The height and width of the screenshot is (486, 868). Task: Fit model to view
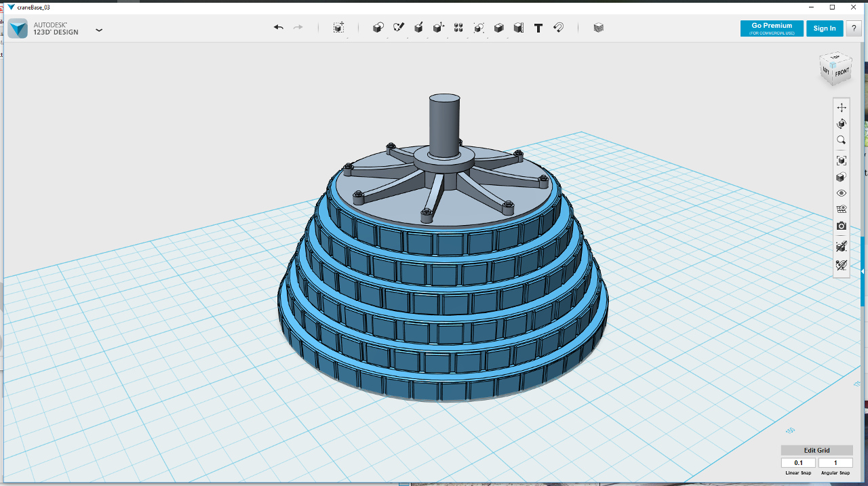coord(842,161)
